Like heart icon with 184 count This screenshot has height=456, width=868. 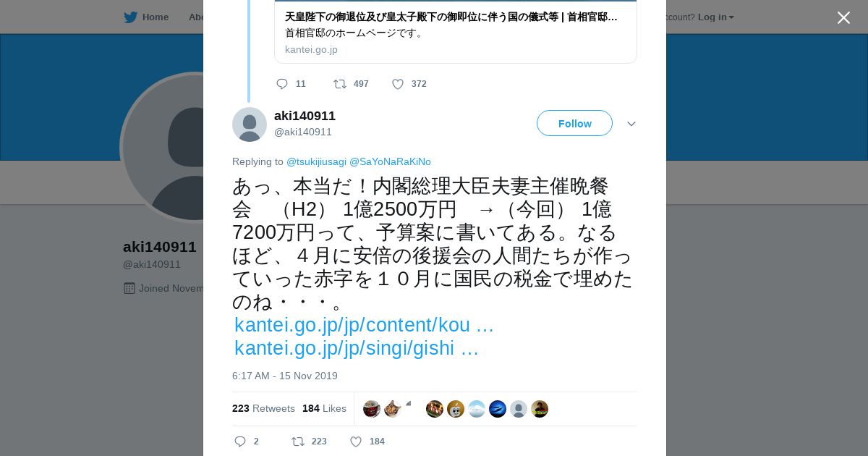[x=356, y=442]
